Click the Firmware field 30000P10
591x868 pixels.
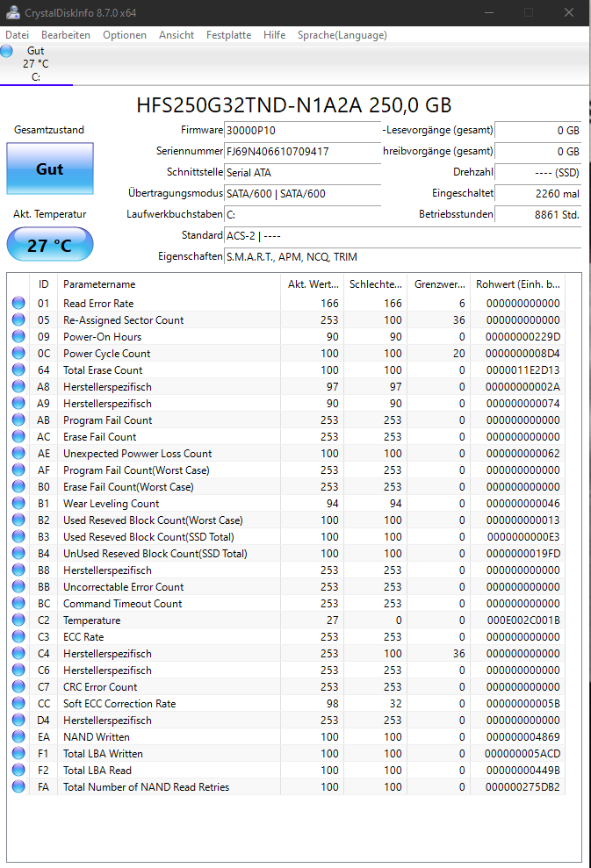[x=302, y=130]
